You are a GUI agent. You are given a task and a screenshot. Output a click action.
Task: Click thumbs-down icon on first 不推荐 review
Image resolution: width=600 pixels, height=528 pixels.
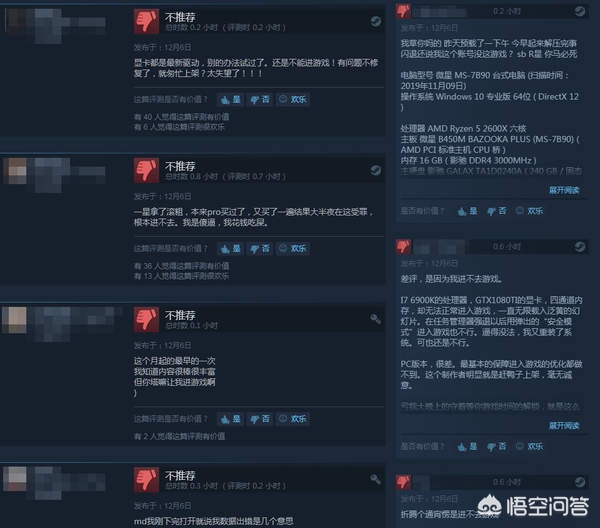[146, 21]
